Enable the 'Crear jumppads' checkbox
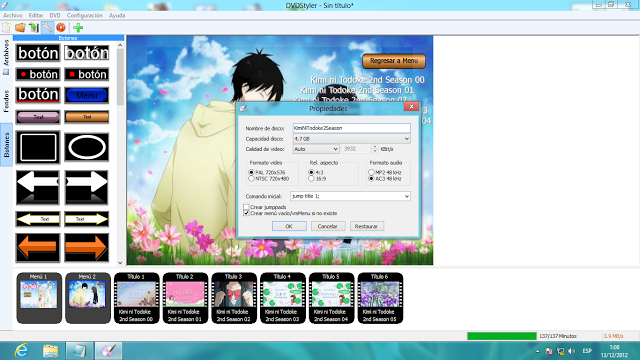This screenshot has height=360, width=640. coord(247,207)
